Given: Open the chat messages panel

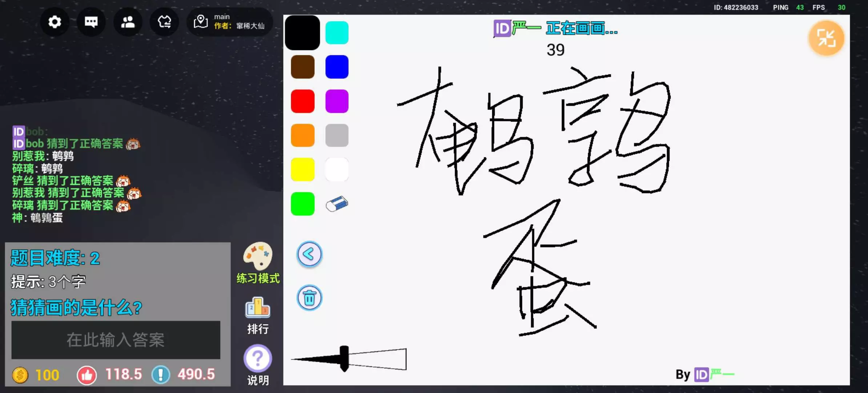Looking at the screenshot, I should pos(91,22).
